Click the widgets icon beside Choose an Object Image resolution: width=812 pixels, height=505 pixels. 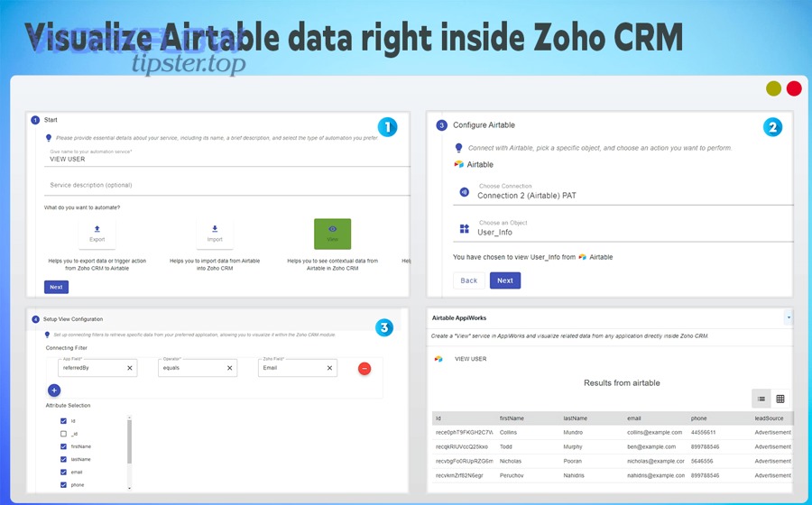[x=465, y=229]
